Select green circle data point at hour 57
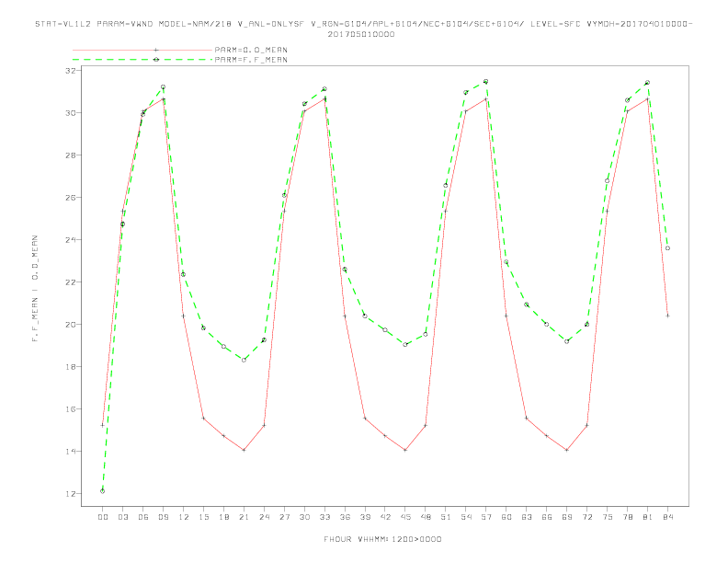 click(486, 81)
